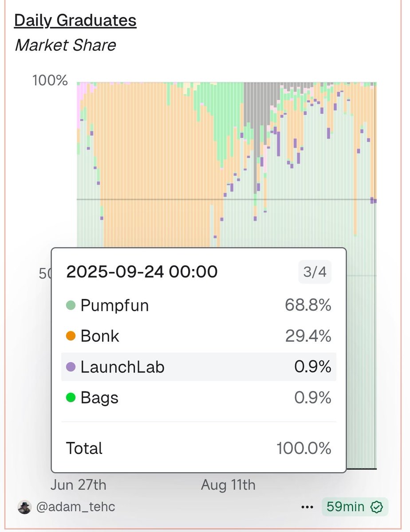The height and width of the screenshot is (532, 410).
Task: Click the 100% y-axis label
Action: [50, 81]
